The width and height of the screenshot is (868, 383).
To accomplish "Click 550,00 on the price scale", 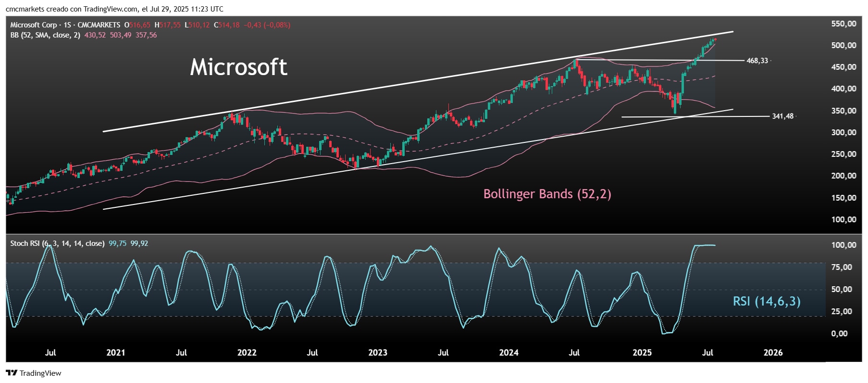I will pyautogui.click(x=844, y=24).
